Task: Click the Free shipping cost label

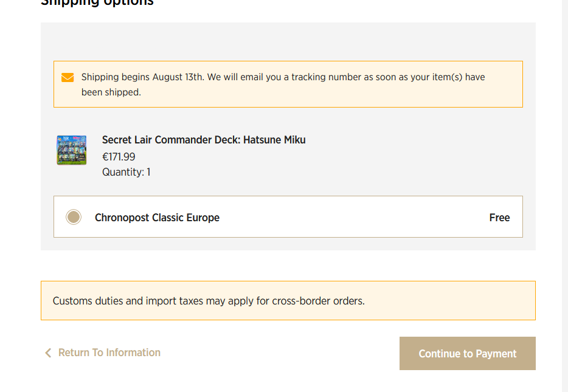Action: click(x=499, y=218)
